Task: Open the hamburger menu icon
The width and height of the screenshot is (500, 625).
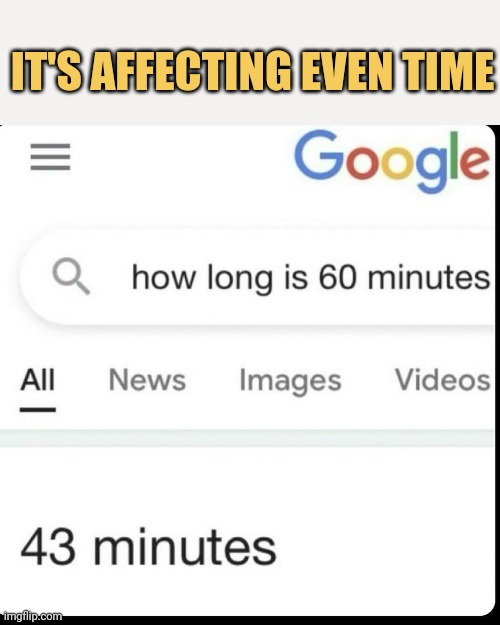Action: (50, 157)
